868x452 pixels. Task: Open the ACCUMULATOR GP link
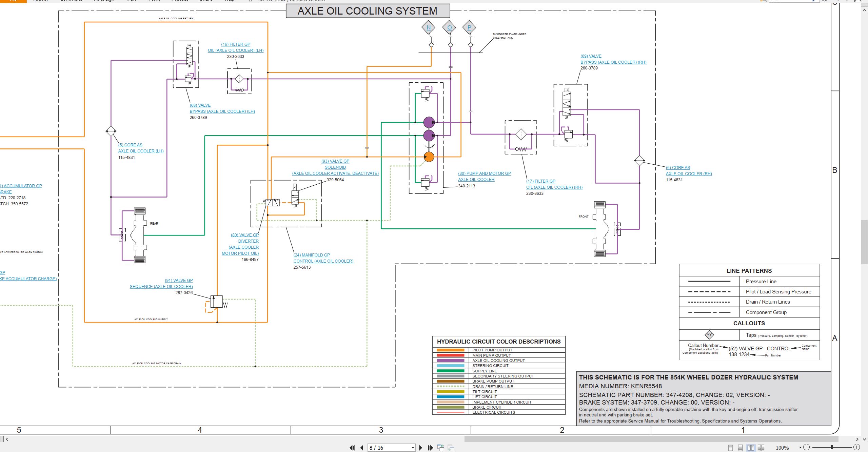(x=21, y=186)
